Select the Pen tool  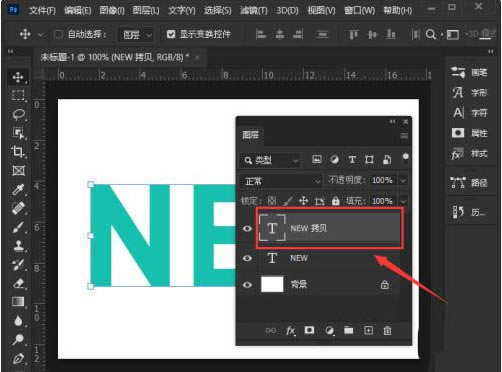coord(18,359)
